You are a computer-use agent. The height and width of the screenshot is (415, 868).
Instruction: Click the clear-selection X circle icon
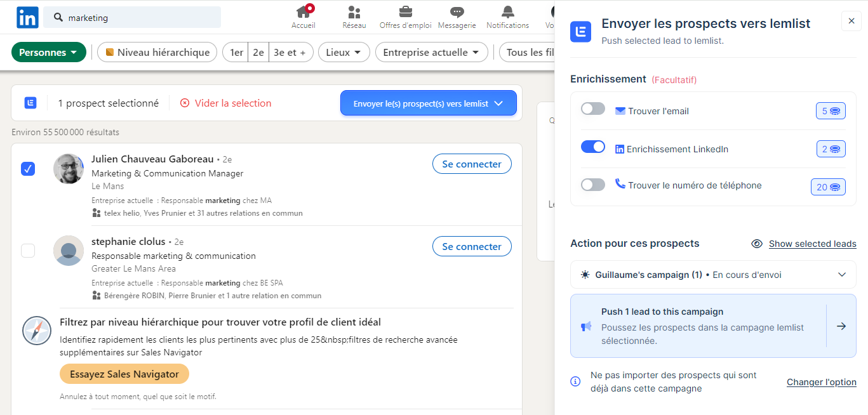(185, 103)
